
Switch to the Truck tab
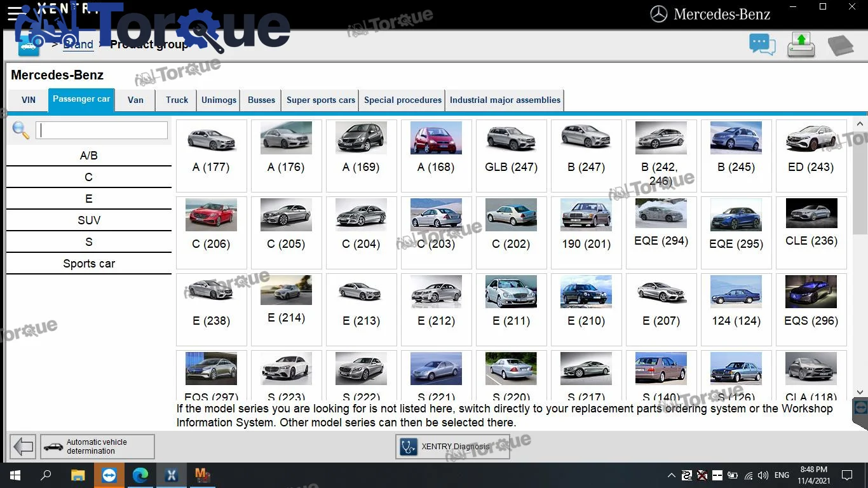coord(177,100)
